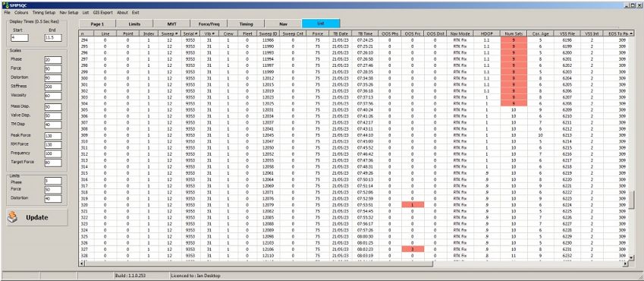The height and width of the screenshot is (281, 644).
Task: Click the horizontal scrollbar thumb
Action: click(259, 264)
